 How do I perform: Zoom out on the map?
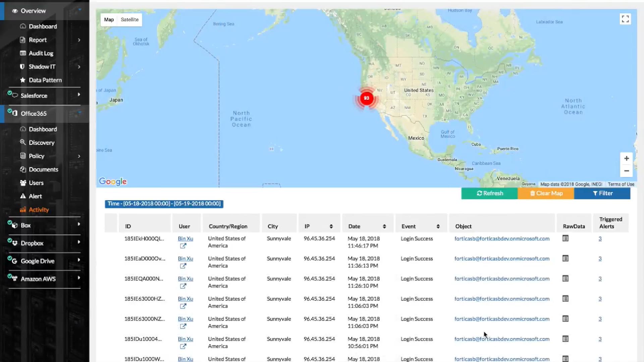pyautogui.click(x=626, y=171)
